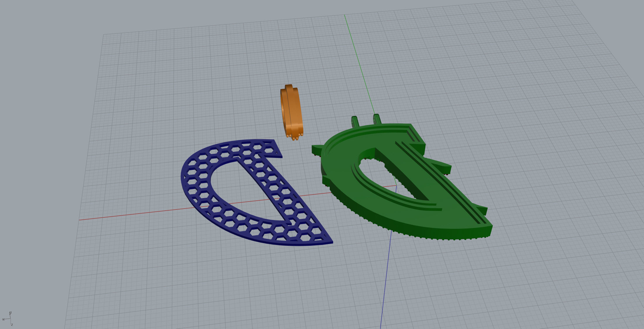Screen dimensions: 644x329
Task: Select the orange ring-shaped clamp object
Action: pos(292,113)
